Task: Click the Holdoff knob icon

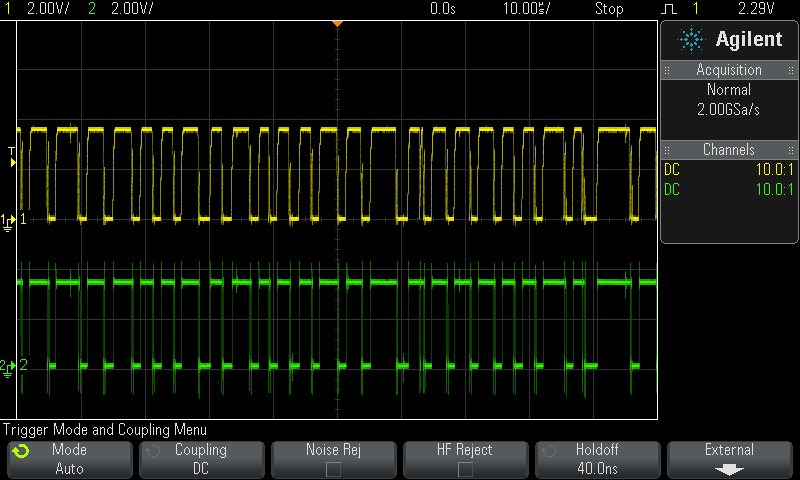Action: coord(549,451)
